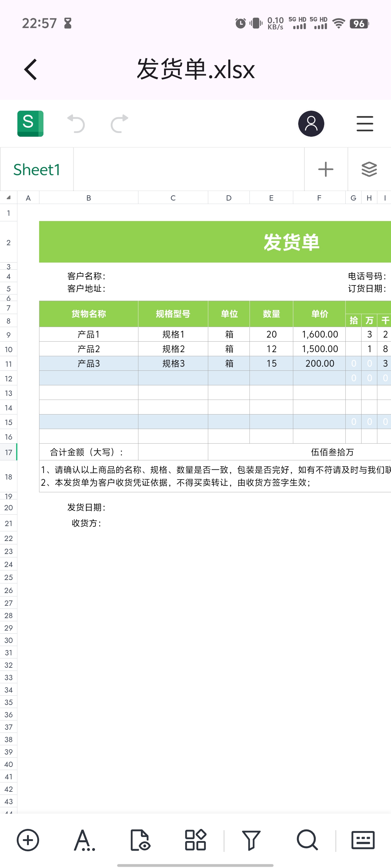The height and width of the screenshot is (868, 391).
Task: Undo the last edit
Action: point(76,124)
